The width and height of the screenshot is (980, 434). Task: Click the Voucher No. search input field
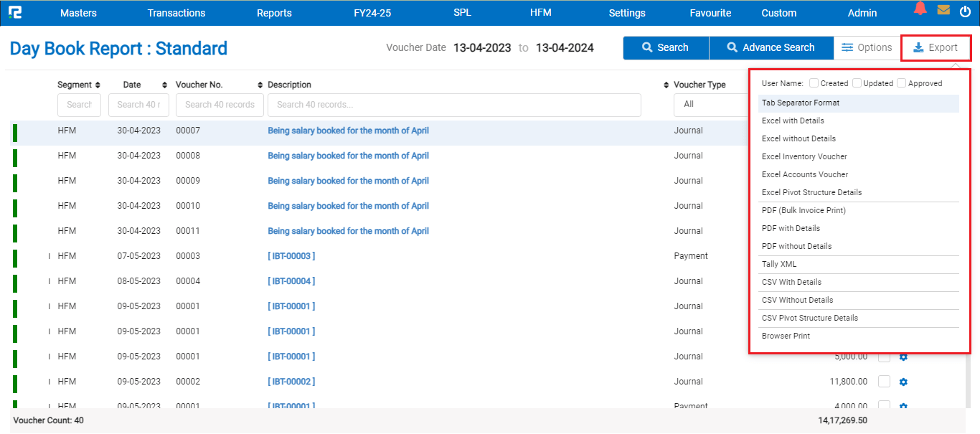coord(220,104)
